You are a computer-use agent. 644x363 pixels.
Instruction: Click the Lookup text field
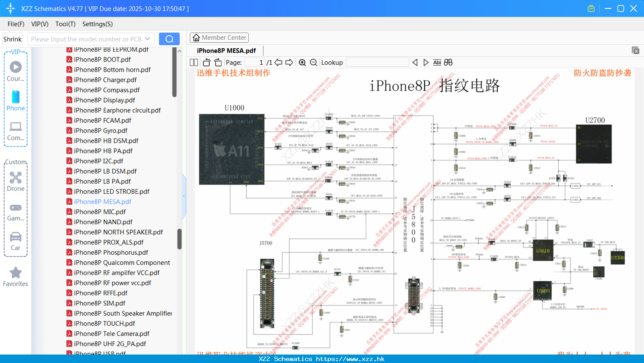(x=377, y=62)
